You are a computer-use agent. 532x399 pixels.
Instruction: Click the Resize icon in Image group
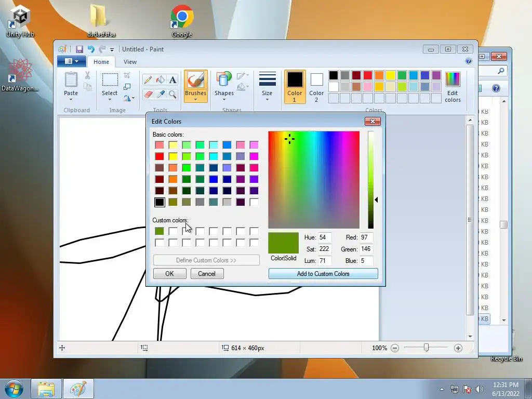[127, 87]
